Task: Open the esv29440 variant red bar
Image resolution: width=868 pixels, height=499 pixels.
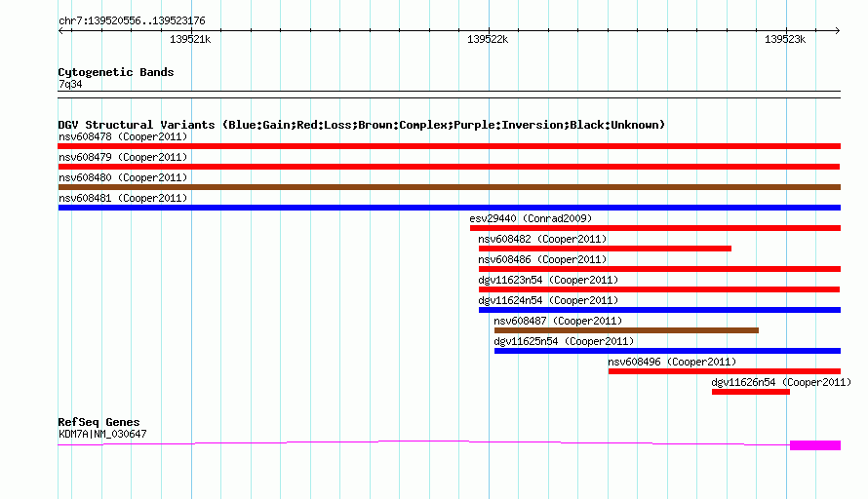Action: [654, 228]
